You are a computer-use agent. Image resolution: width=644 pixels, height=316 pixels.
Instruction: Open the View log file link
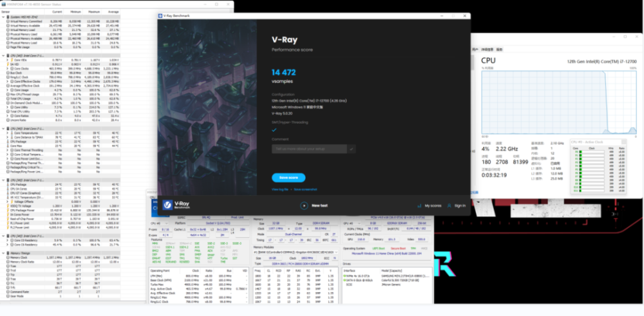[x=280, y=189]
